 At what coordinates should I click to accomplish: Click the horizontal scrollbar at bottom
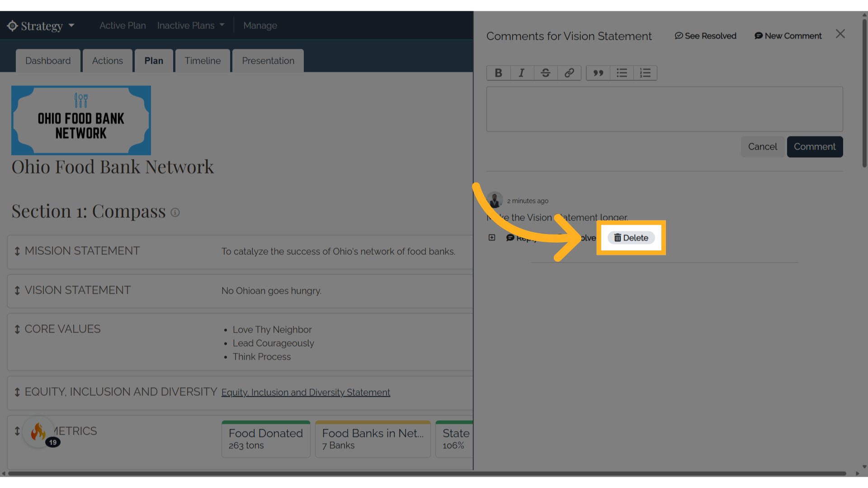(427, 474)
